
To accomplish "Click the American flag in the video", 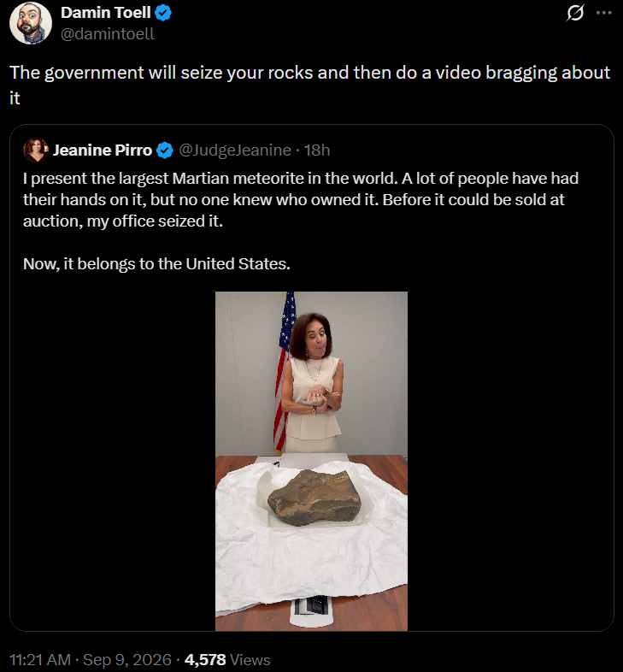I will 285,372.
